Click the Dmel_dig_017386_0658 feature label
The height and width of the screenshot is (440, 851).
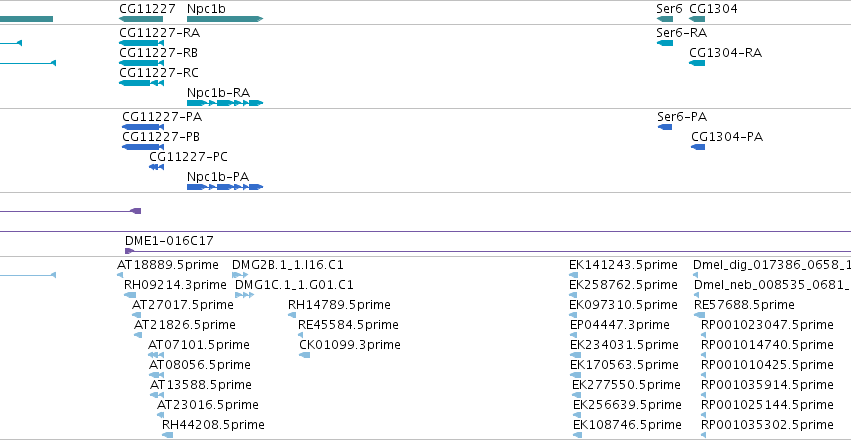coord(772,265)
